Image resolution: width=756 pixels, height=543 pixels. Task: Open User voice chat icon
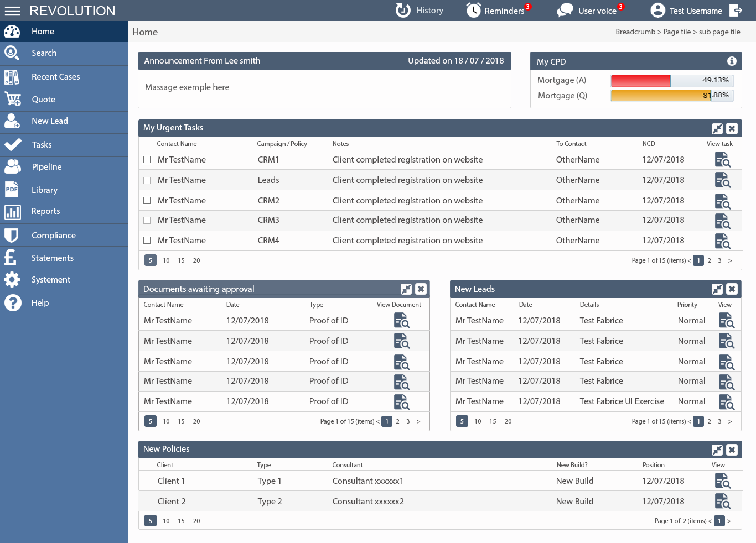565,11
